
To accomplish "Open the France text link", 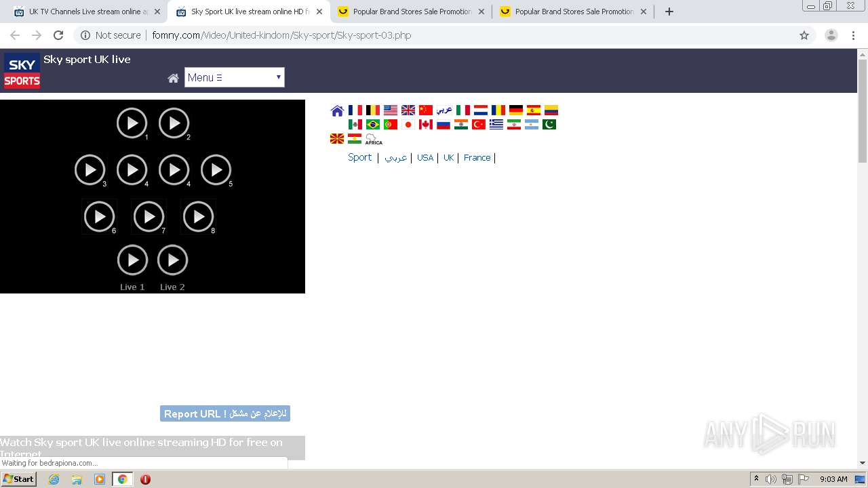I will (x=477, y=157).
